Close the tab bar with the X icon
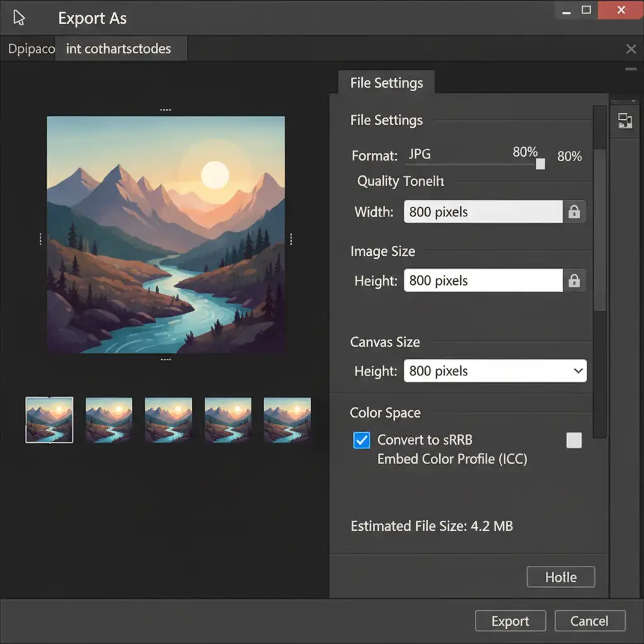644x644 pixels. 631,49
